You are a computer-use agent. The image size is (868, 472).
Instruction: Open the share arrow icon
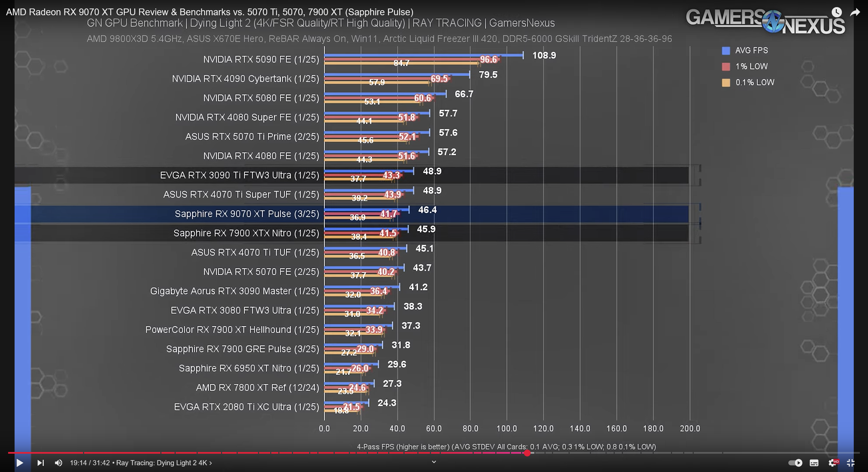pyautogui.click(x=855, y=13)
